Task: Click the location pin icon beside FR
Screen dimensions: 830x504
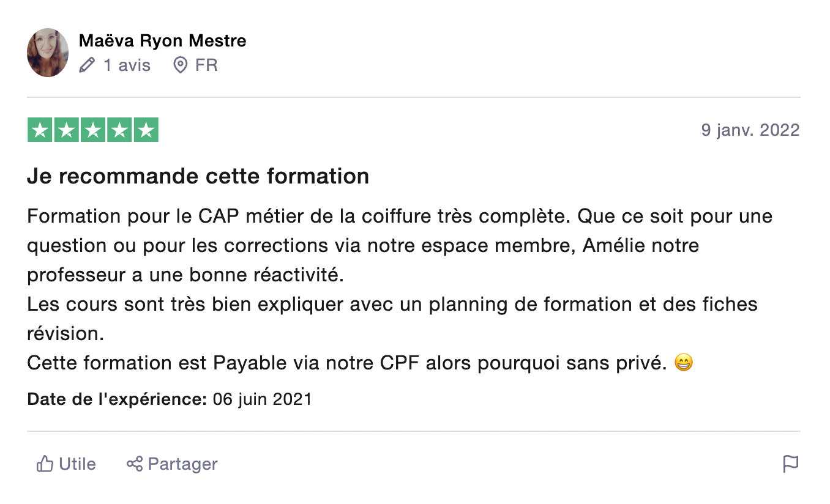Action: (x=180, y=65)
